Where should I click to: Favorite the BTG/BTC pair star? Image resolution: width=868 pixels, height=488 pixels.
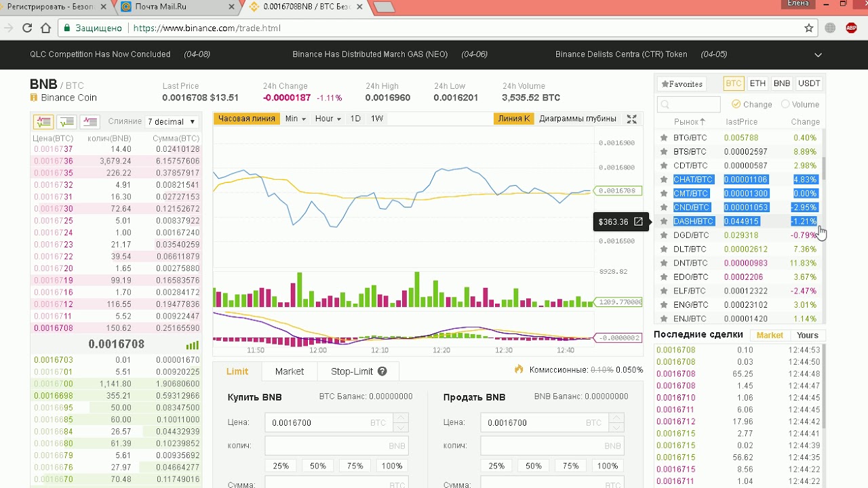pyautogui.click(x=664, y=138)
